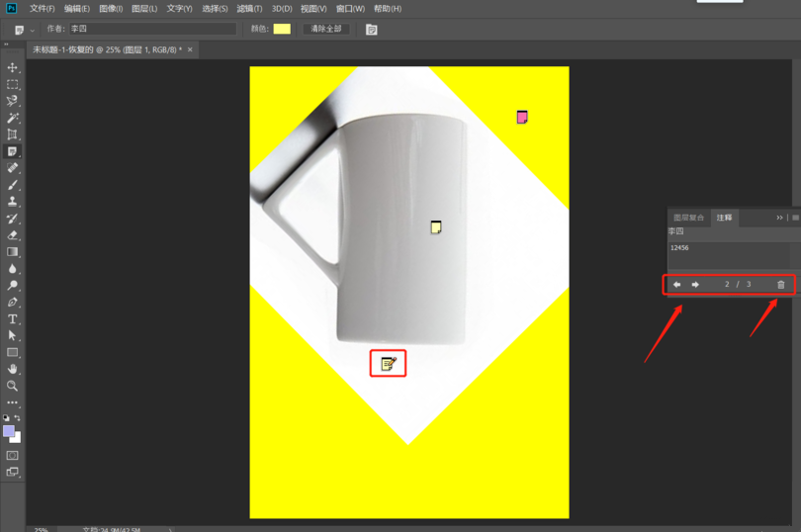Select the note with pencil icon on canvas

pyautogui.click(x=388, y=364)
